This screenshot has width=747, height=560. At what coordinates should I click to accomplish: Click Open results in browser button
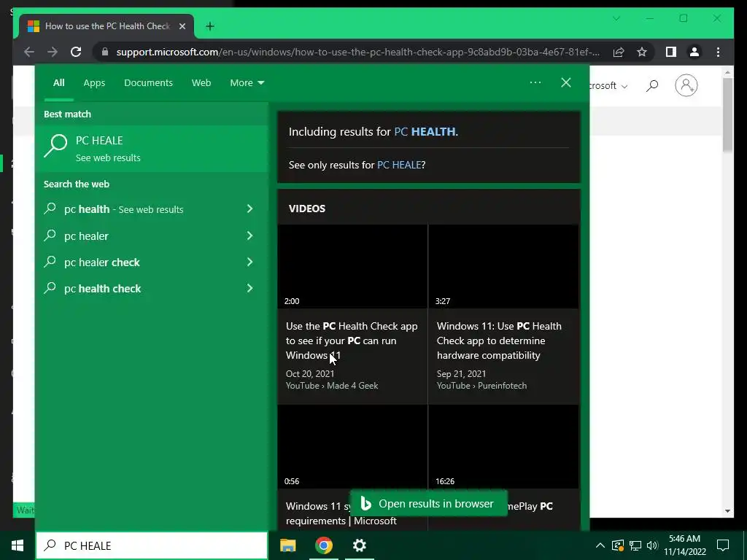pyautogui.click(x=429, y=504)
